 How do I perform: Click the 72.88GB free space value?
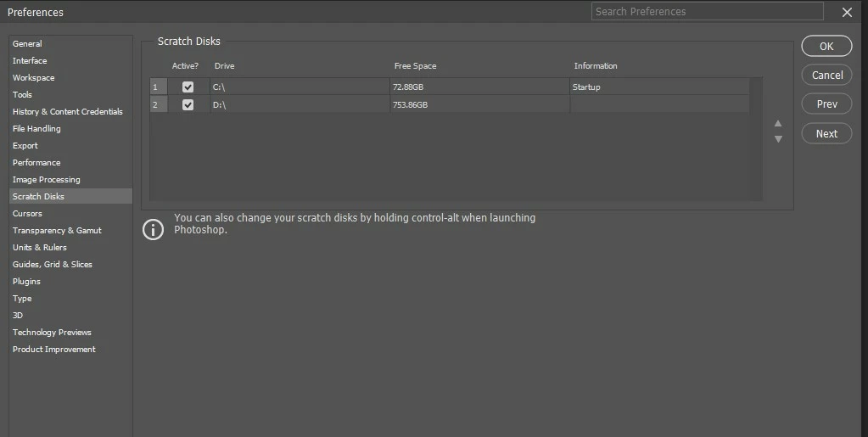pos(408,87)
